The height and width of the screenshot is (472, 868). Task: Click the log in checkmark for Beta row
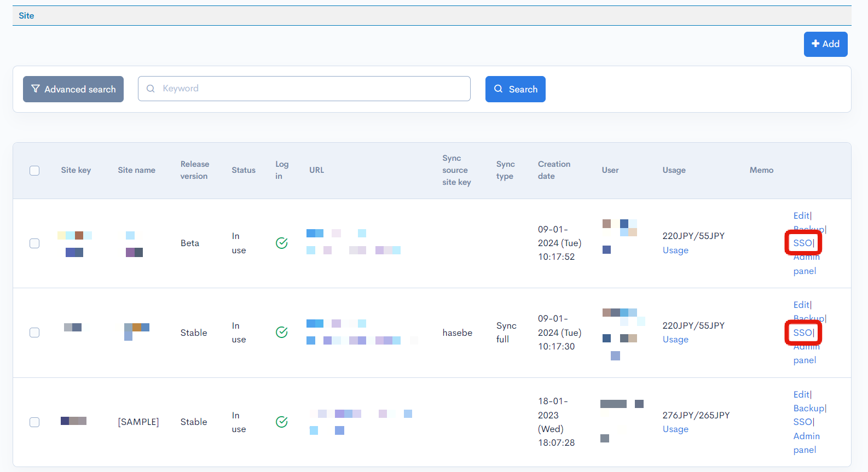[282, 243]
